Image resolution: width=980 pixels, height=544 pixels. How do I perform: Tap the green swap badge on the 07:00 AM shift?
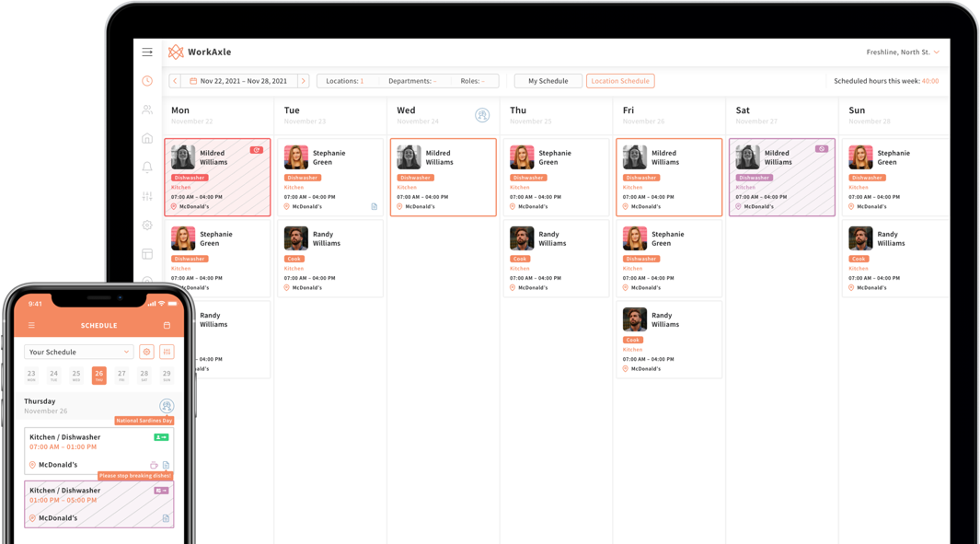pyautogui.click(x=161, y=437)
